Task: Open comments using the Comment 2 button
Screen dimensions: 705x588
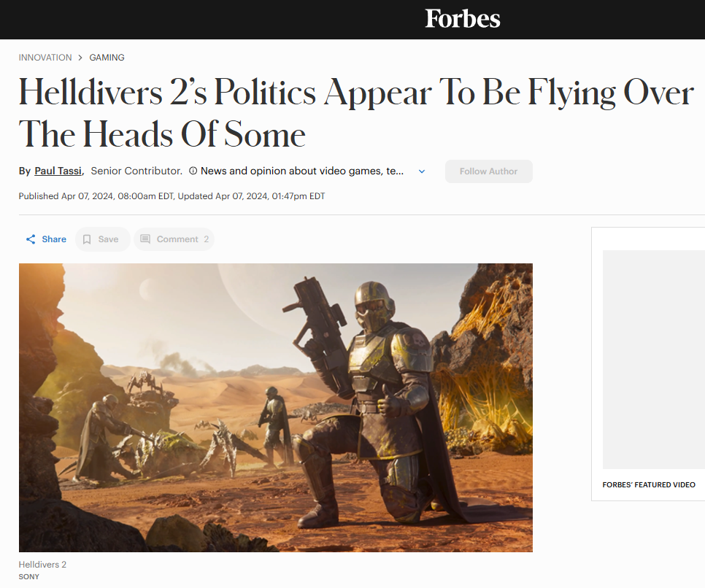Action: coord(174,239)
